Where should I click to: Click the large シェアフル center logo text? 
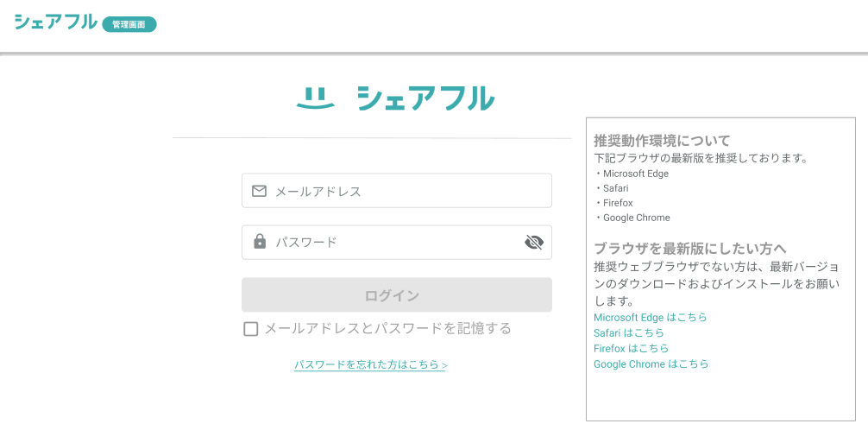425,98
